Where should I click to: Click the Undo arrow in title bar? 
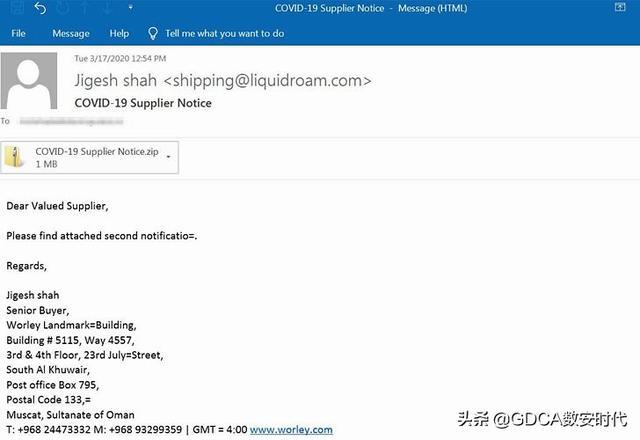coord(40,8)
